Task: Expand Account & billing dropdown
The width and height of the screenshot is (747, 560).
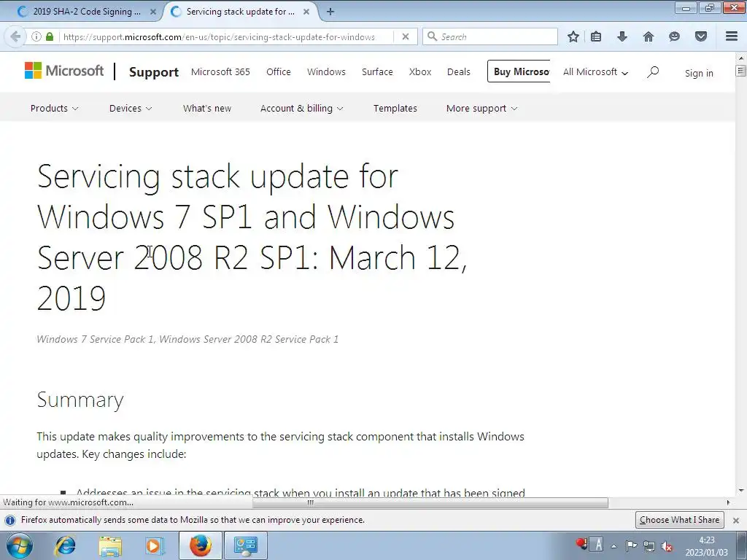Action: point(301,108)
